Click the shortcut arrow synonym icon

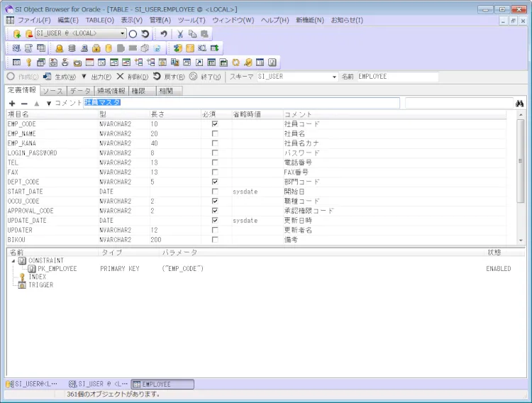point(199,62)
